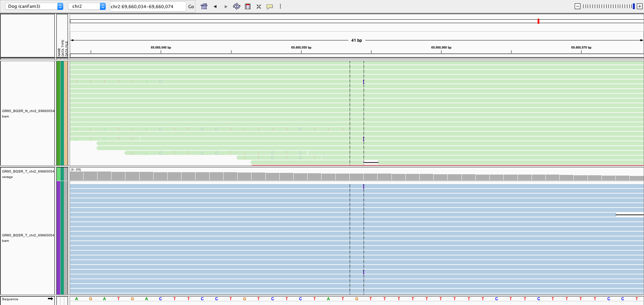The width and height of the screenshot is (644, 305).
Task: Open the chr2 chromosome dropdown
Action: pos(87,6)
